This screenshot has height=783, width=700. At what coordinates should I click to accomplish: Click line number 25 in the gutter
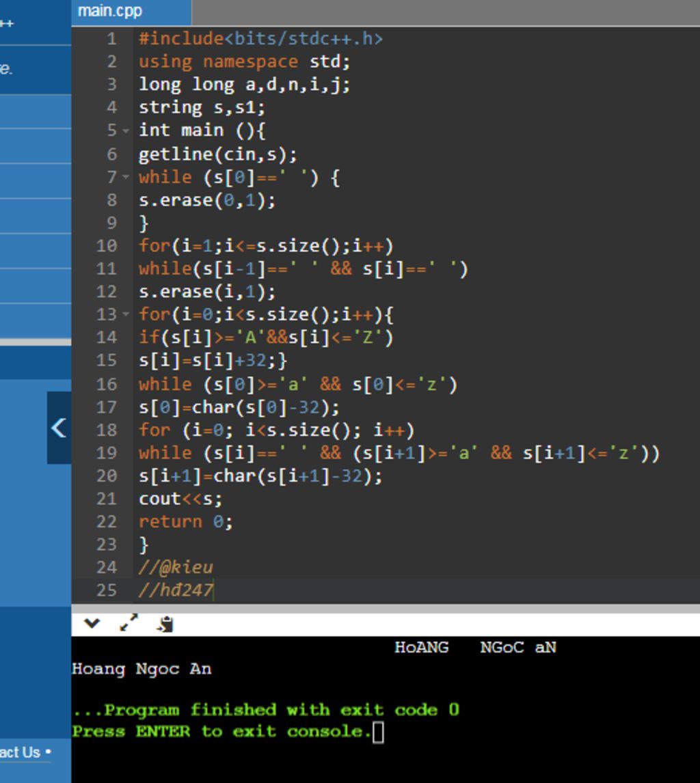(107, 590)
